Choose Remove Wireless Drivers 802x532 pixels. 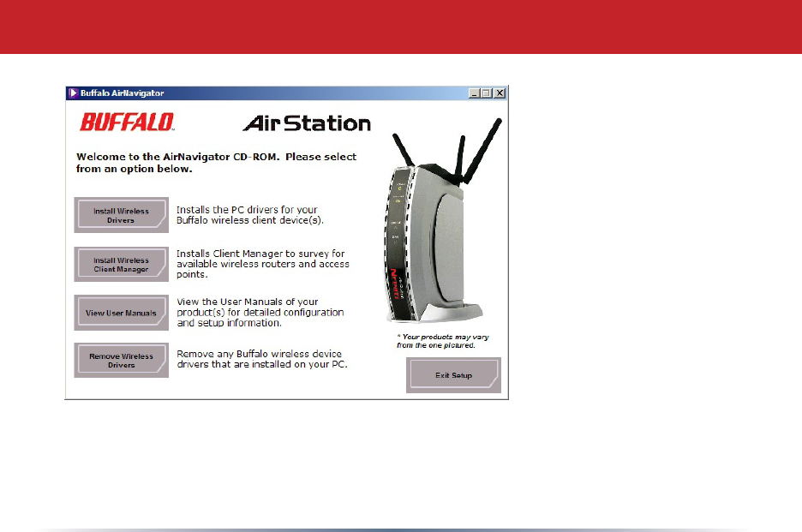[x=121, y=360]
